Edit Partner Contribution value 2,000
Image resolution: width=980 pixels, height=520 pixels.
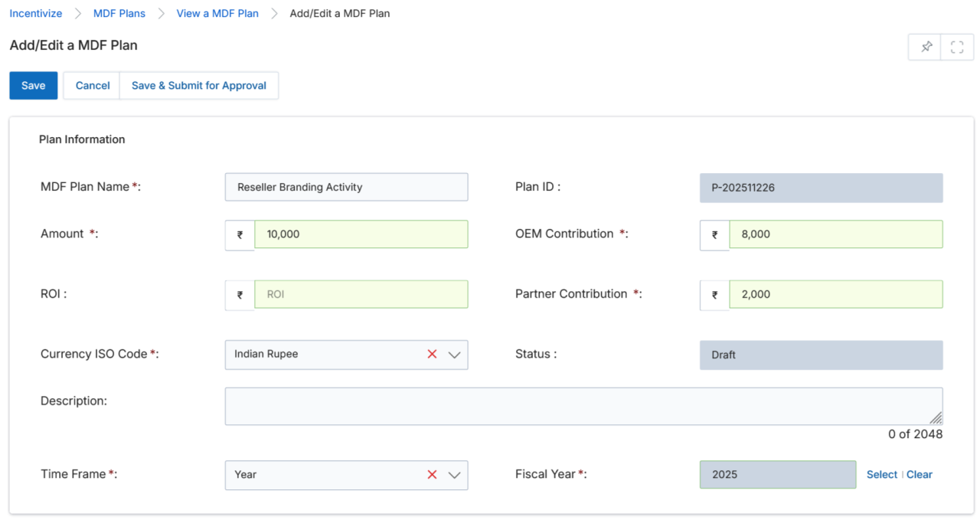tap(835, 294)
